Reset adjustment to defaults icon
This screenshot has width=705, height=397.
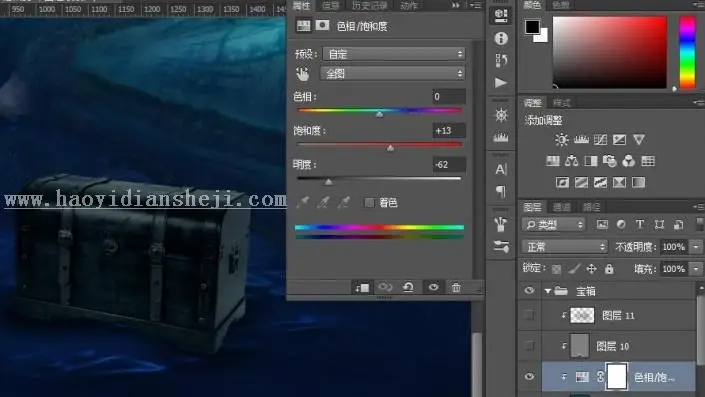pyautogui.click(x=408, y=287)
